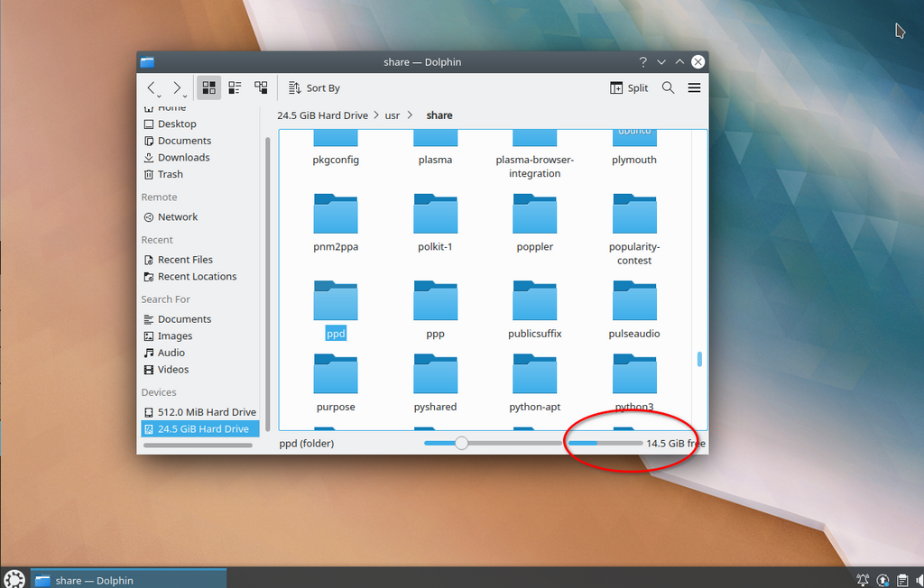Click the icon zoom slider handle
924x588 pixels.
pos(462,443)
